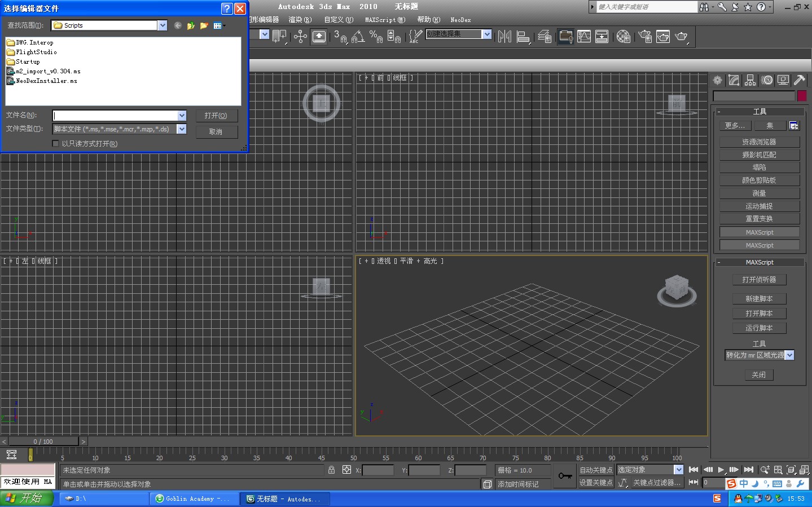Viewport: 812px width, 507px height.
Task: Click the Open Listener (打开侦听器) button
Action: point(759,280)
